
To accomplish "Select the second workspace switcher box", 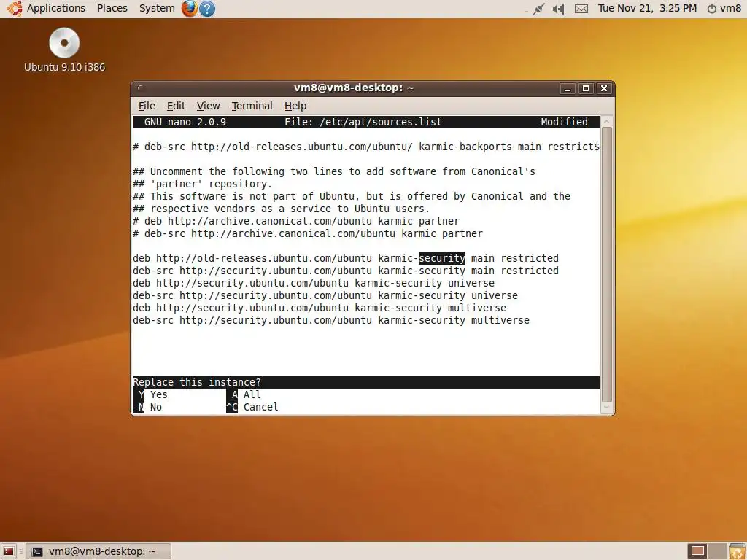I will (x=716, y=551).
